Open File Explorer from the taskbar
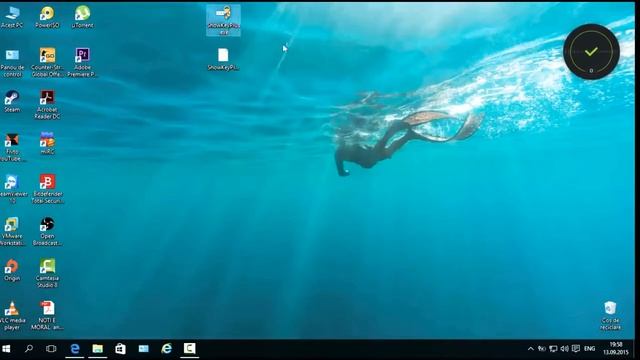Viewport: 640px width, 360px height. point(98,349)
